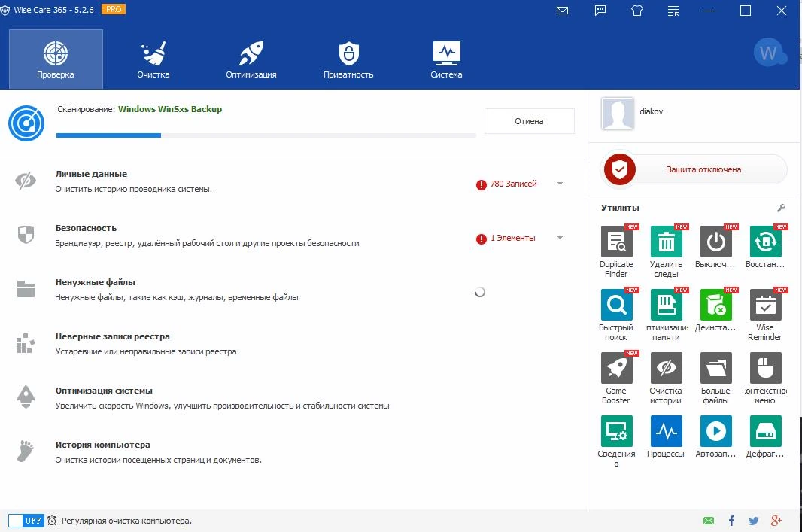Click the alarm clock schedule icon
802x532 pixels.
pos(52,521)
